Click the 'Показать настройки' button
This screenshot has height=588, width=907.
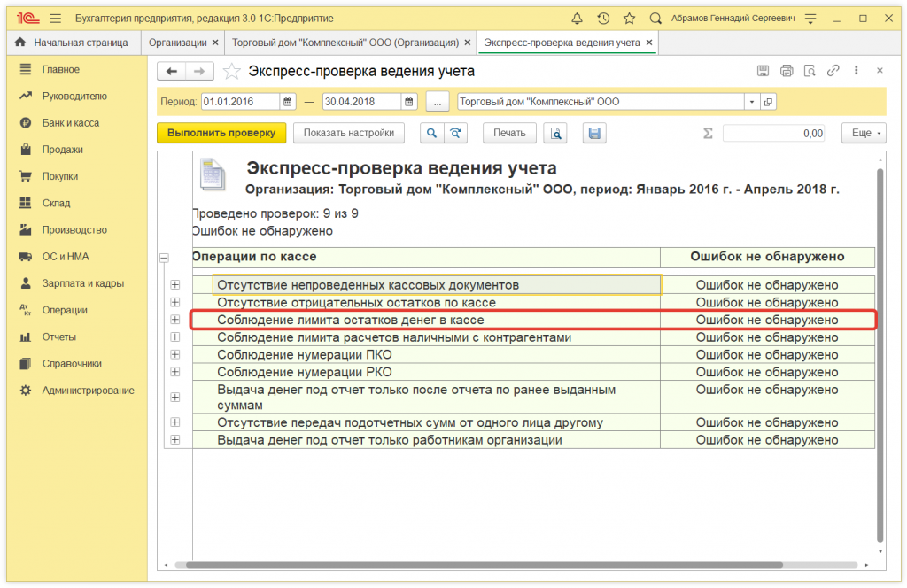348,133
